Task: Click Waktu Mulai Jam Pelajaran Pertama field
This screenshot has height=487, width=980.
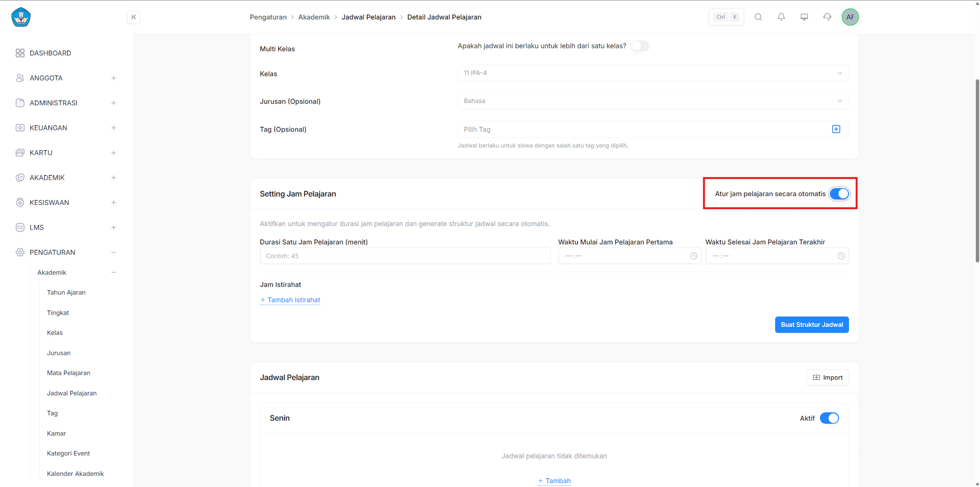Action: [629, 256]
